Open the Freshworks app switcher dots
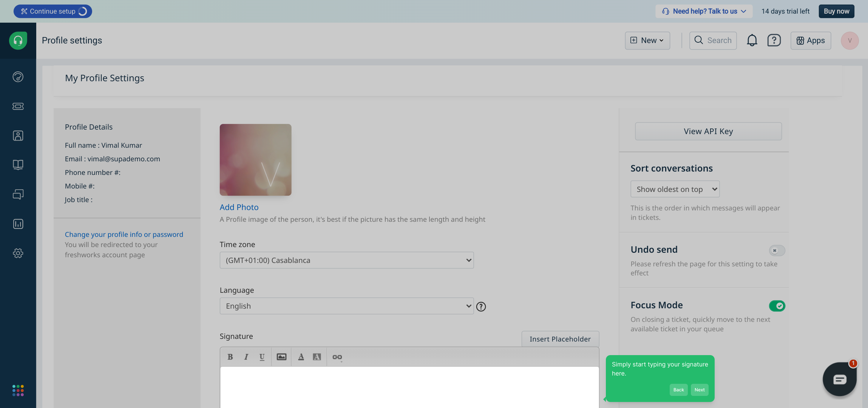 tap(18, 390)
